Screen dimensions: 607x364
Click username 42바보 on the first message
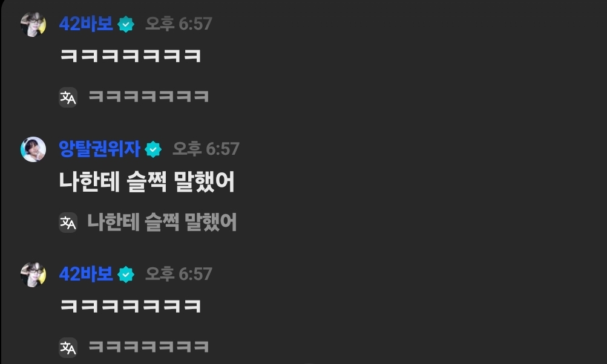tap(86, 24)
